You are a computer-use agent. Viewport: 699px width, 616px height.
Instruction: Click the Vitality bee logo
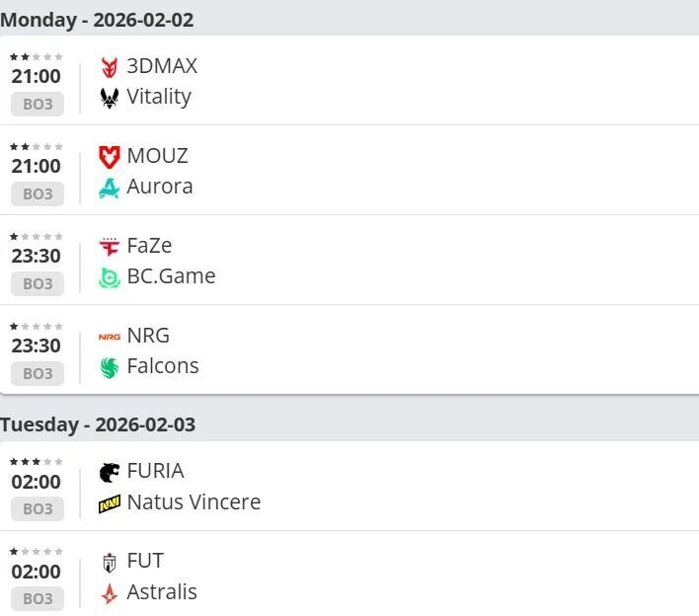(x=110, y=98)
